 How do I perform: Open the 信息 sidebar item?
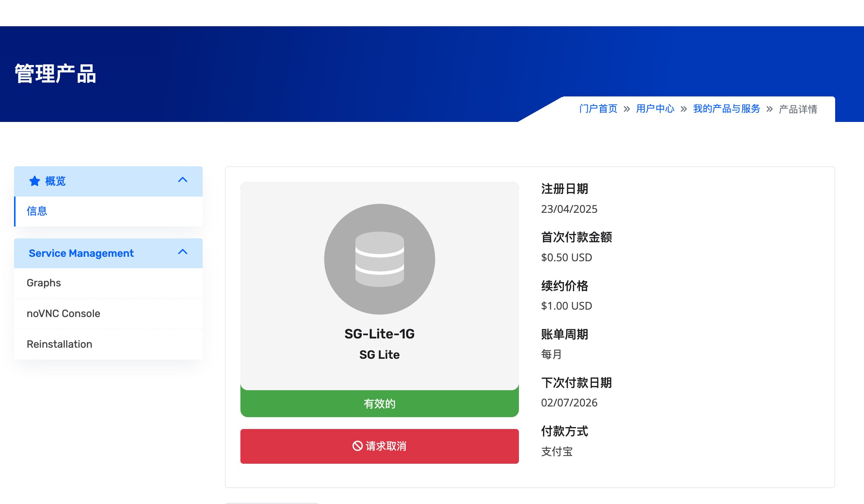pos(108,211)
